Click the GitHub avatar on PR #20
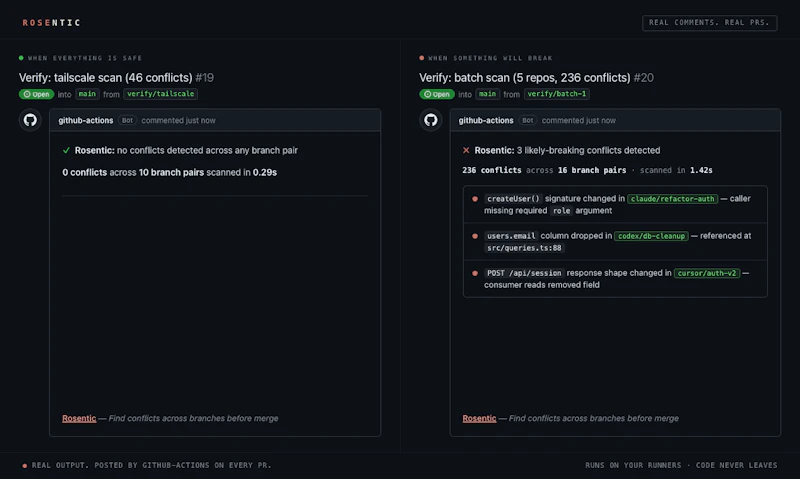 point(431,120)
